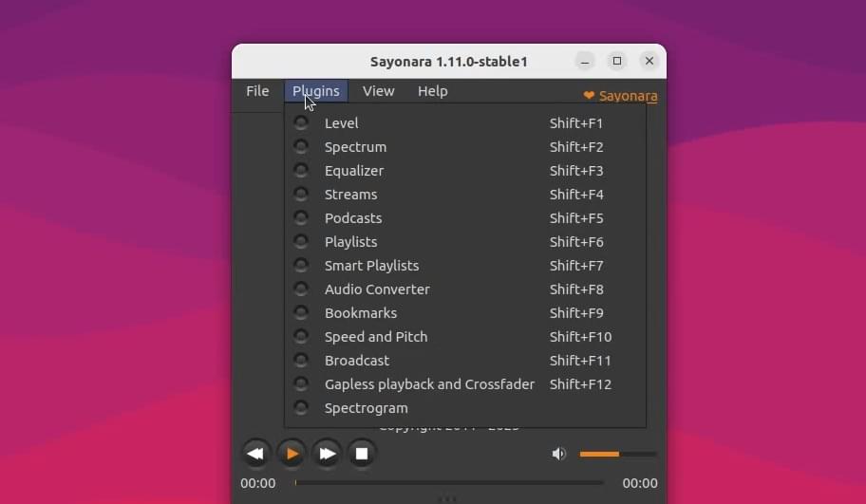Viewport: 866px width, 504px height.
Task: Toggle the radio indicator beside Smart Playlists
Action: pos(301,265)
